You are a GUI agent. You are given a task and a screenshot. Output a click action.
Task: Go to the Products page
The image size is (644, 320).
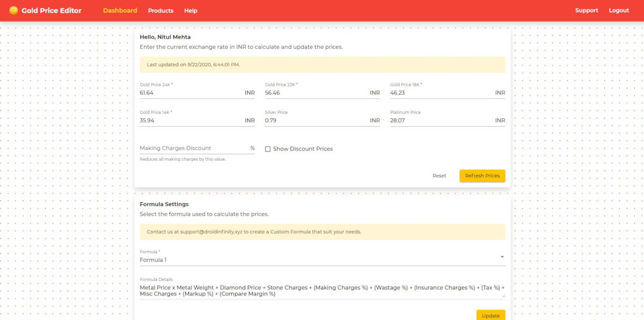(161, 11)
